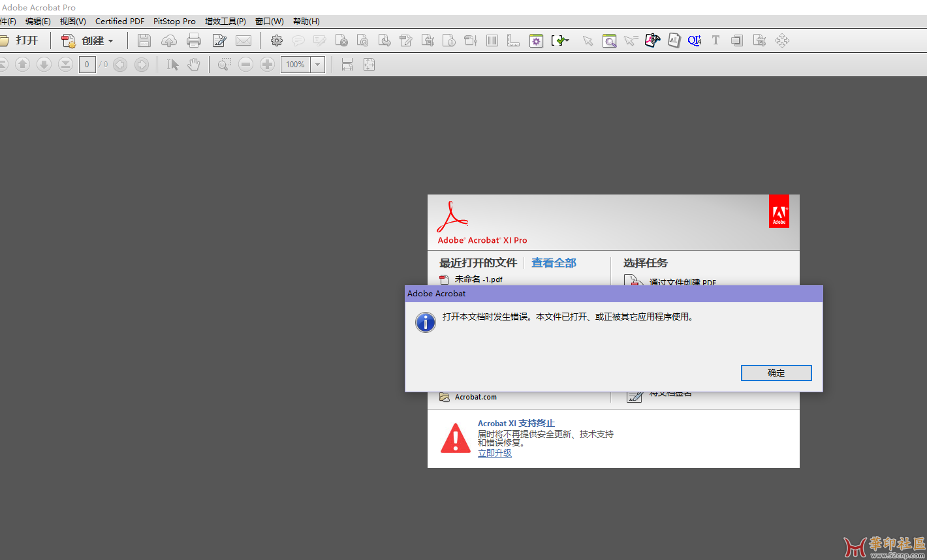The height and width of the screenshot is (560, 927).
Task: Click the document with pencil icon
Action: 219,40
